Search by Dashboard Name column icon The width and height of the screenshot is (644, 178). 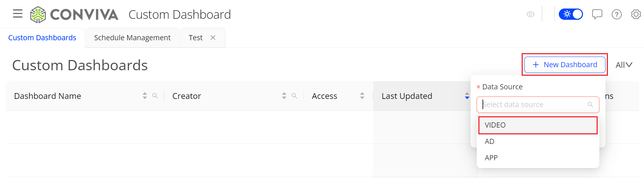[155, 96]
